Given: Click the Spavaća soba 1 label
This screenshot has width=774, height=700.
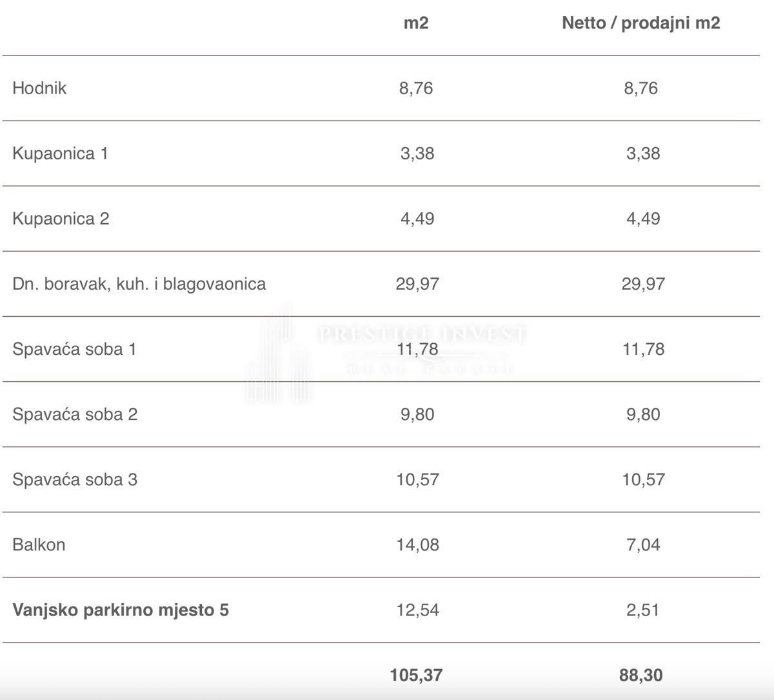Looking at the screenshot, I should [x=74, y=349].
